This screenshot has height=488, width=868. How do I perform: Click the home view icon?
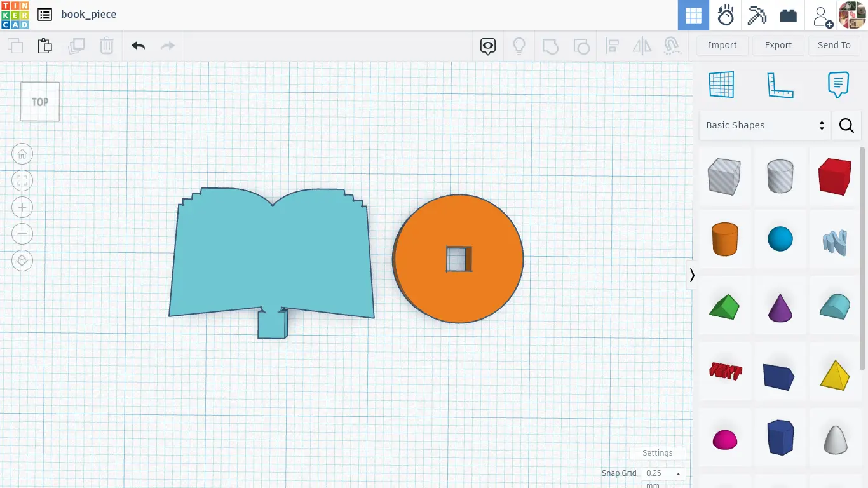22,154
